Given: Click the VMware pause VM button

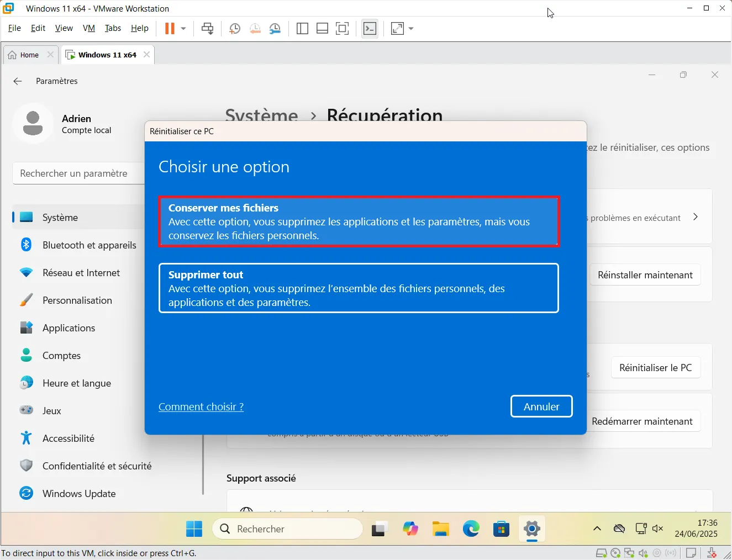Looking at the screenshot, I should pos(170,29).
